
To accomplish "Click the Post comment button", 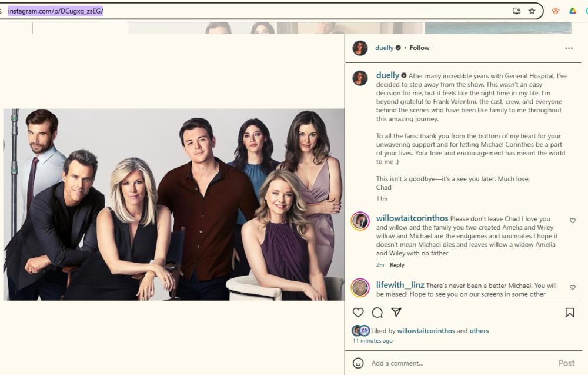I will (566, 363).
